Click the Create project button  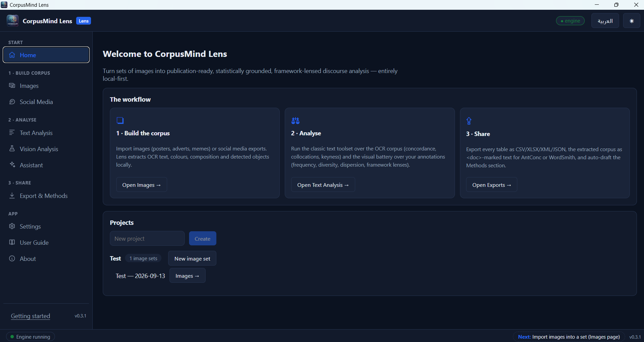coord(203,239)
